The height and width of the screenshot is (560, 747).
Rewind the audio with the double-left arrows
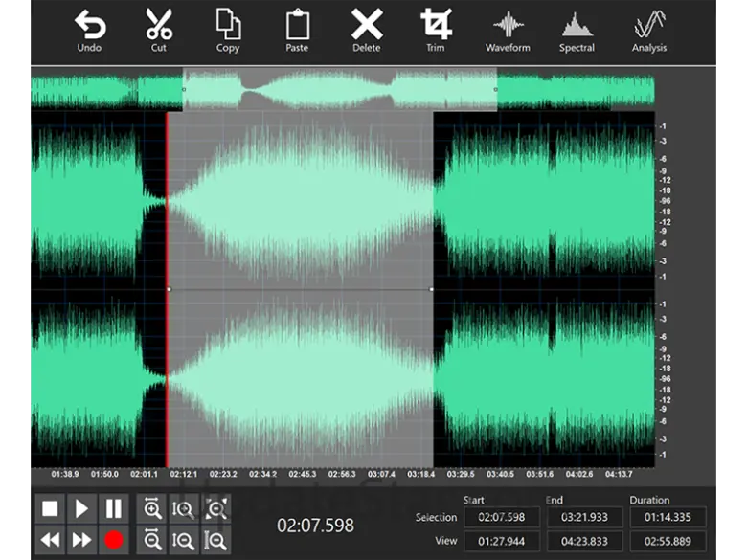coord(50,541)
